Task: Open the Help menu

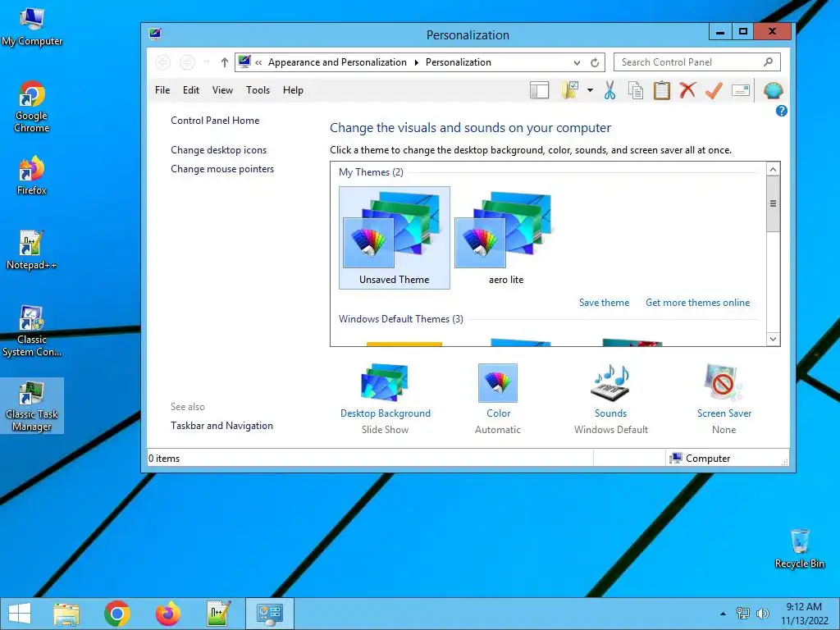Action: coord(293,90)
